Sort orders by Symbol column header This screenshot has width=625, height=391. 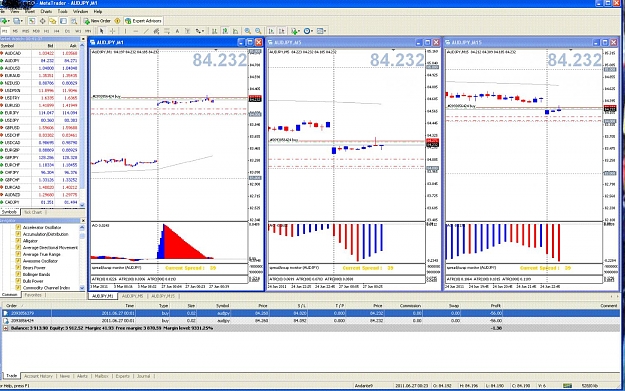coord(222,306)
